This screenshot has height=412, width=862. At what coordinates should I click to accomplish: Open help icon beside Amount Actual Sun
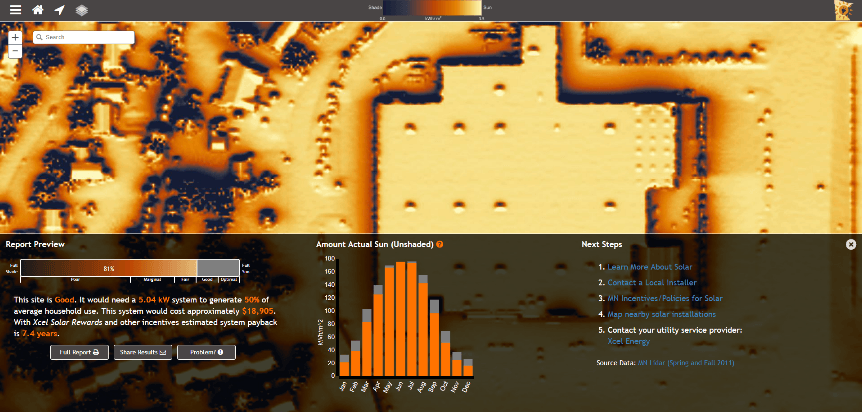(440, 244)
